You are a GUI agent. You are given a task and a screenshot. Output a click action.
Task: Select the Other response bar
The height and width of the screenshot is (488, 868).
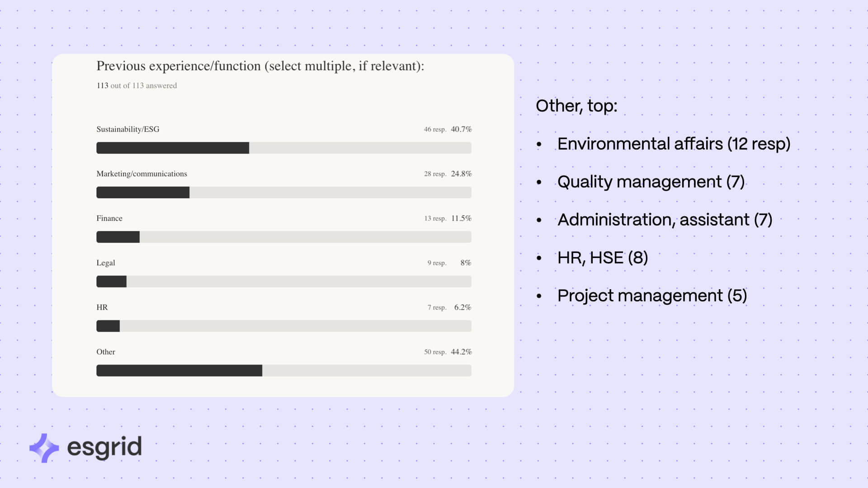[284, 371]
